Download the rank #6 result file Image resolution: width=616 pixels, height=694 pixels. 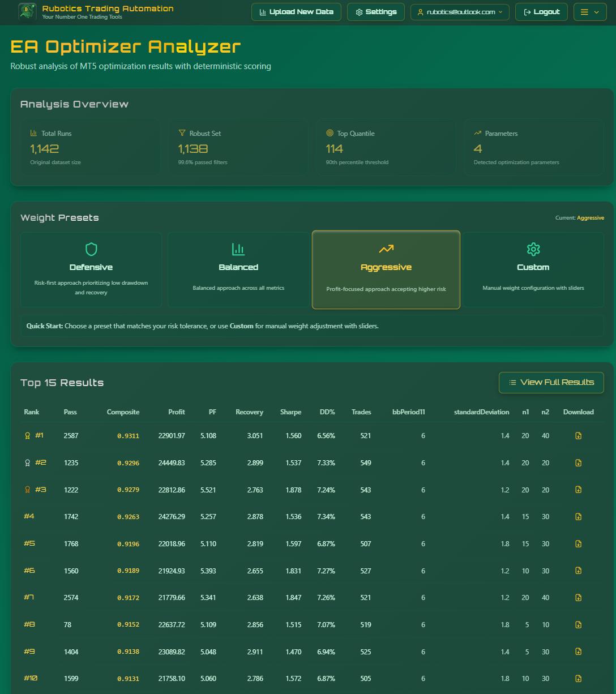pyautogui.click(x=578, y=571)
